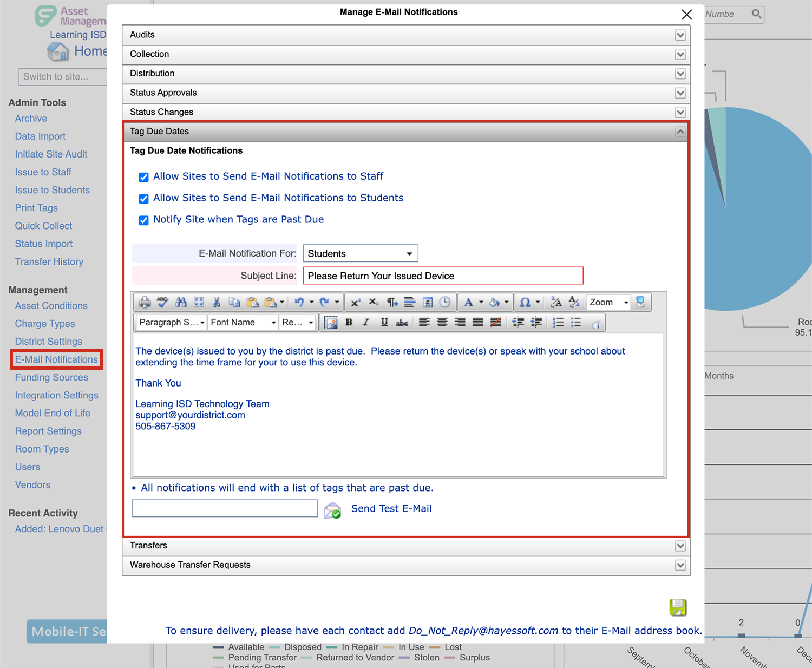The image size is (812, 668).
Task: Open the Font Name dropdown
Action: pos(243,323)
